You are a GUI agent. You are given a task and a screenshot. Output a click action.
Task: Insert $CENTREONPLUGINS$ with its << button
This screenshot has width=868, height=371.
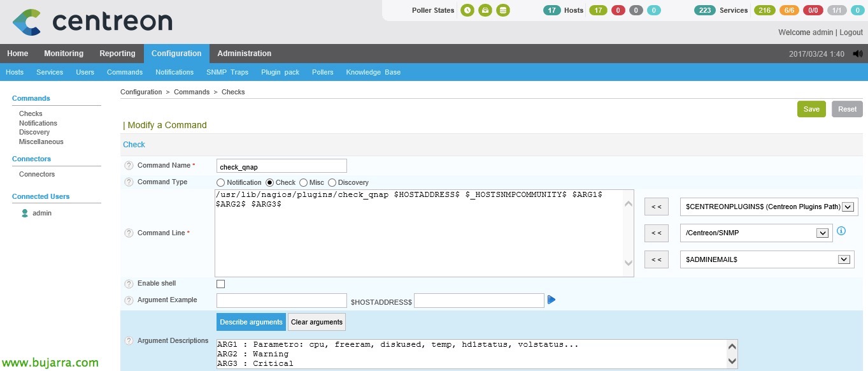657,207
